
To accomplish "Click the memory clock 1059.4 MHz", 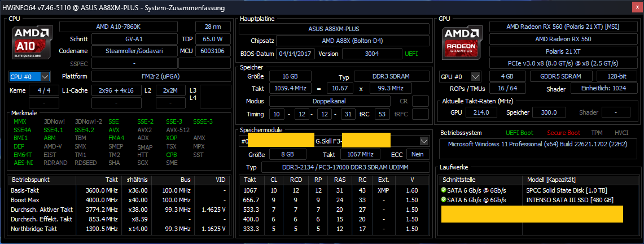I will [290, 88].
